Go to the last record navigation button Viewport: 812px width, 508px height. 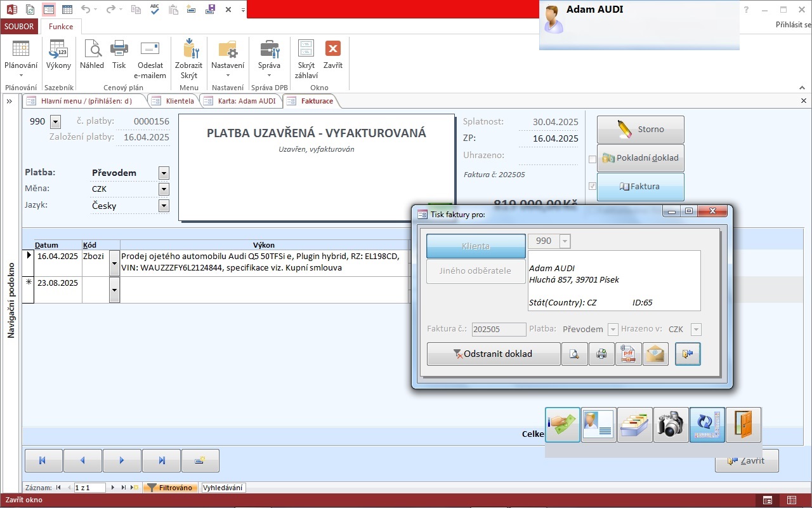[x=161, y=461]
